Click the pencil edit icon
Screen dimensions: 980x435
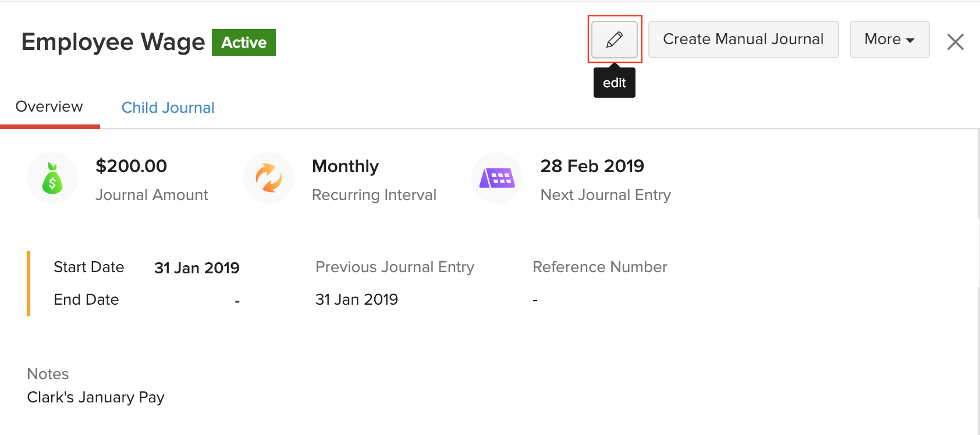pyautogui.click(x=614, y=39)
